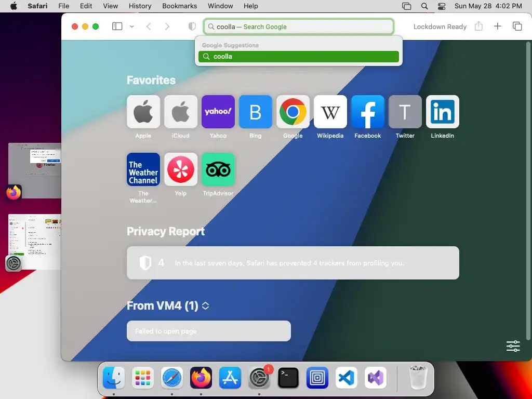Open the History menu

click(x=140, y=6)
